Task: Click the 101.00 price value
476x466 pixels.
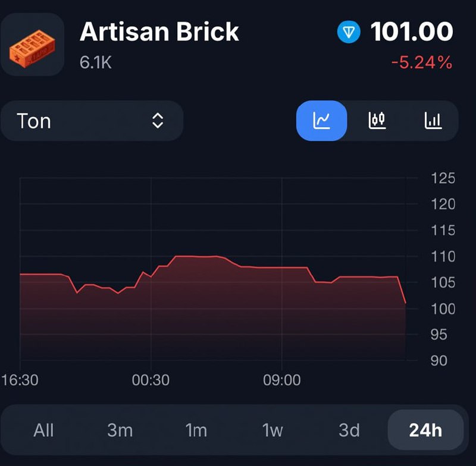Action: click(411, 32)
